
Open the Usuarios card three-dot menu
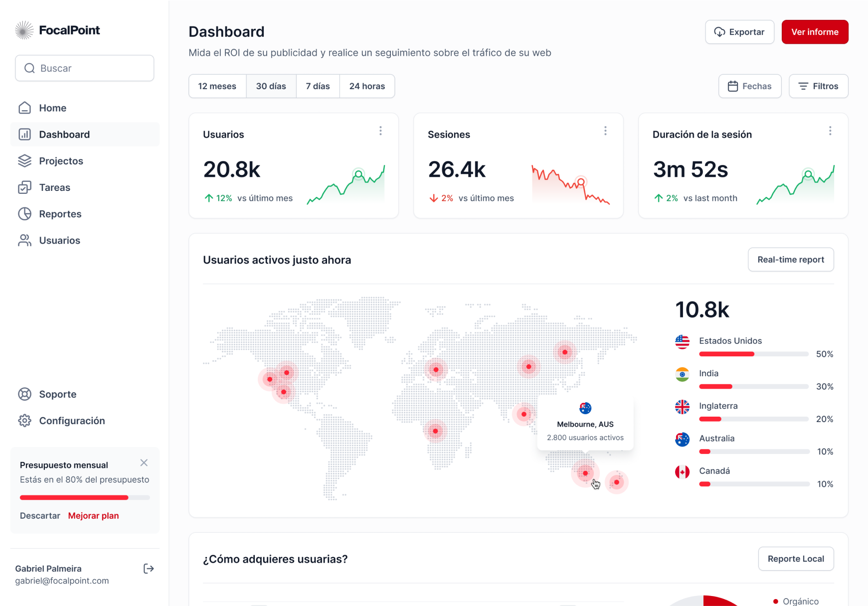click(380, 131)
